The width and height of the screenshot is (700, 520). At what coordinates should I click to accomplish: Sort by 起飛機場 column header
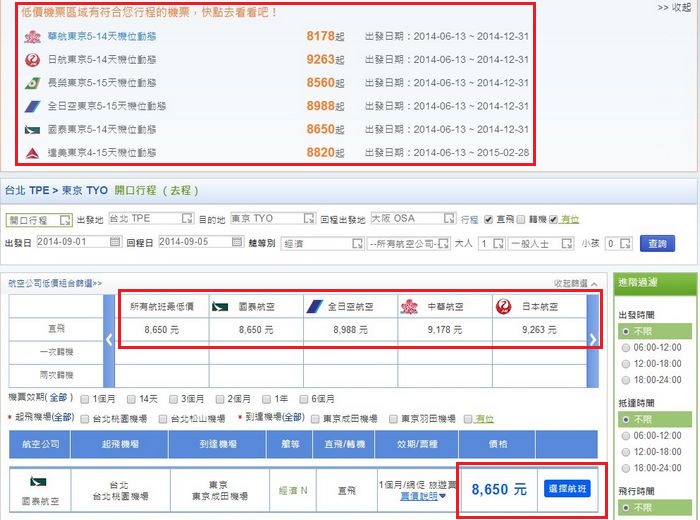tap(120, 444)
